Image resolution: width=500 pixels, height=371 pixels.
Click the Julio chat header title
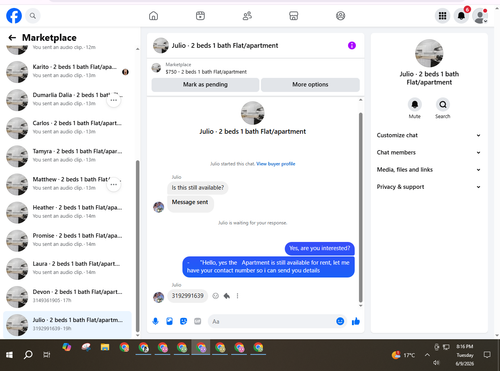(225, 46)
